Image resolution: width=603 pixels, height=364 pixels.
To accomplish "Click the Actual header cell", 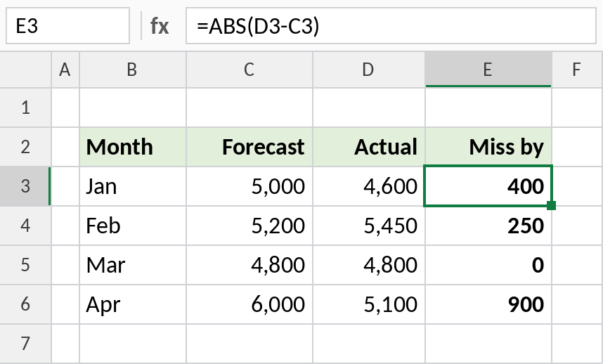I will [x=369, y=147].
